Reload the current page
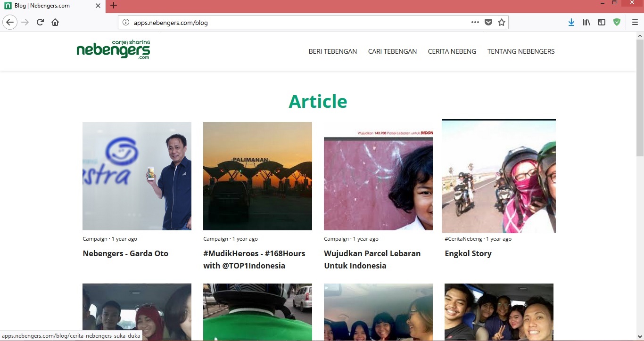The width and height of the screenshot is (644, 341). coord(41,22)
